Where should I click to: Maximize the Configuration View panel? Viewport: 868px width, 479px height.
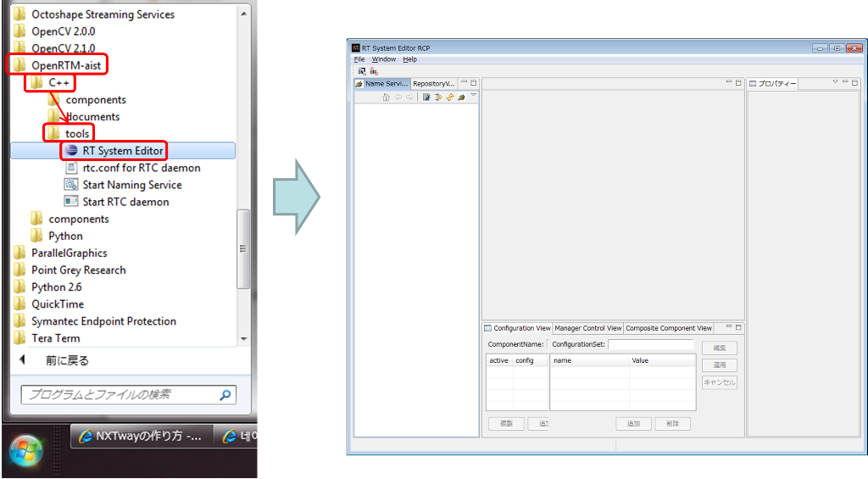[x=738, y=327]
